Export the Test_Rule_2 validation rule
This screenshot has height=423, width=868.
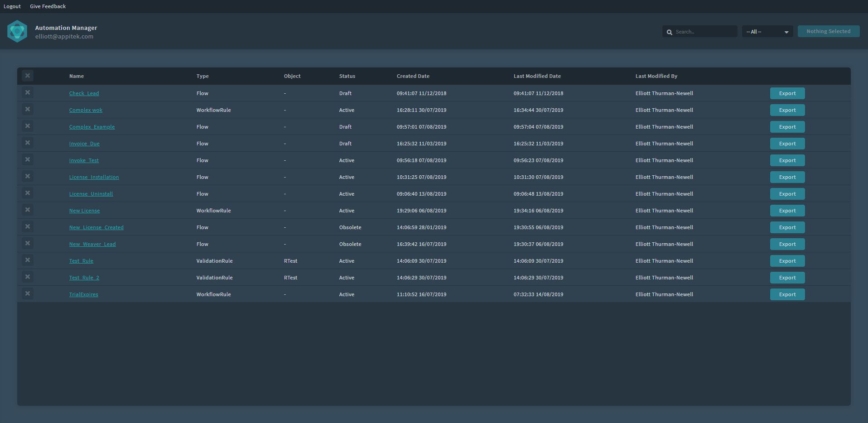787,278
